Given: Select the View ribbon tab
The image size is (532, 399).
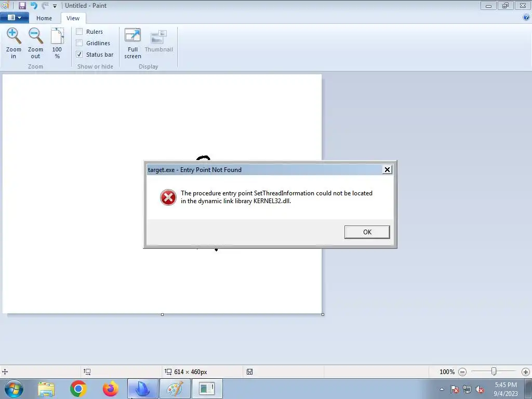Looking at the screenshot, I should click(x=73, y=18).
